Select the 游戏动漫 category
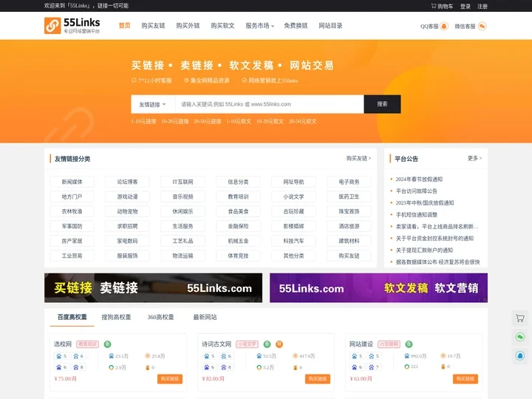The image size is (532, 399). click(x=127, y=197)
